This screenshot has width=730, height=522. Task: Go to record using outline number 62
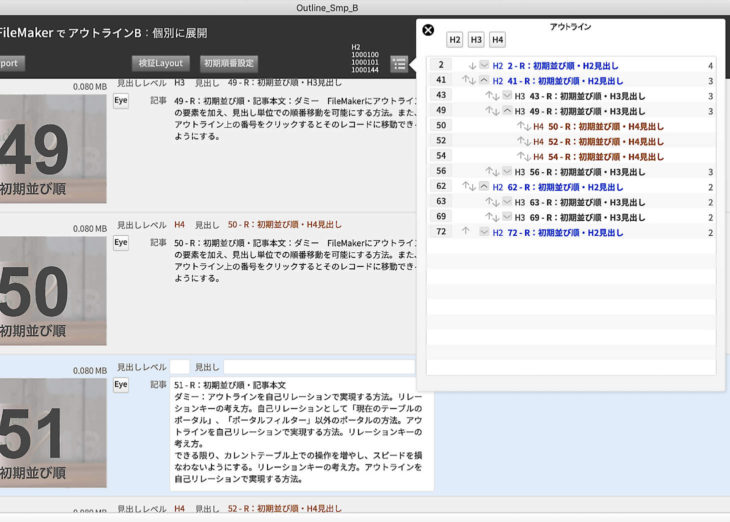click(x=441, y=186)
